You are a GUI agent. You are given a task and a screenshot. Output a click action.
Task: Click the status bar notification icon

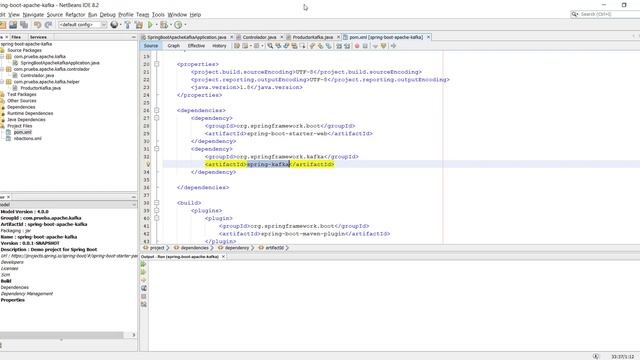tap(596, 356)
